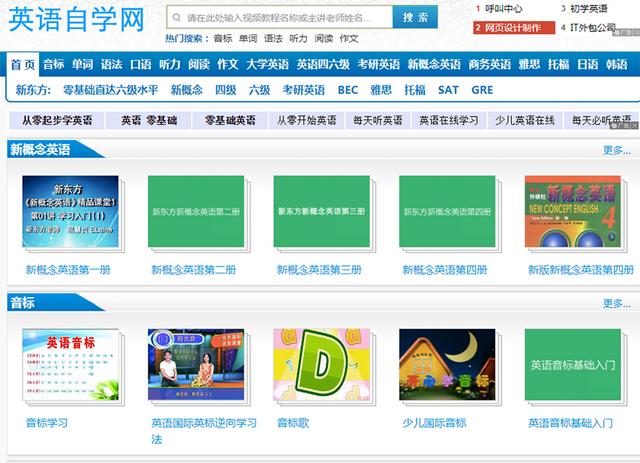Open 新概念英语 in main navigation bar
The width and height of the screenshot is (640, 463).
[x=434, y=65]
